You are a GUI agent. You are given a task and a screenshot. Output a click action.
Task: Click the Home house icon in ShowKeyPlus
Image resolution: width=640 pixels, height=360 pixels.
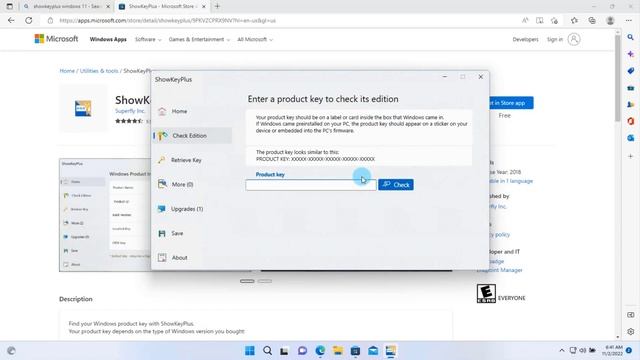coord(162,111)
